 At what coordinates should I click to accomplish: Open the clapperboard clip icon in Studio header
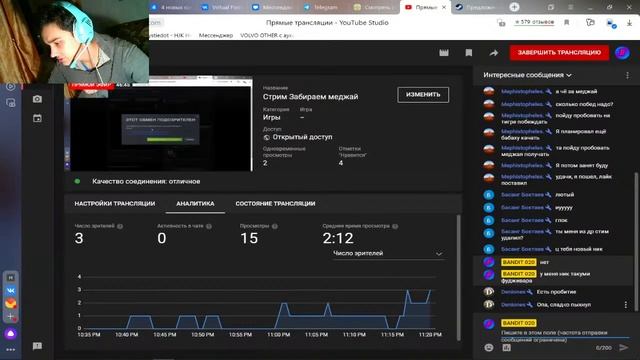click(444, 53)
